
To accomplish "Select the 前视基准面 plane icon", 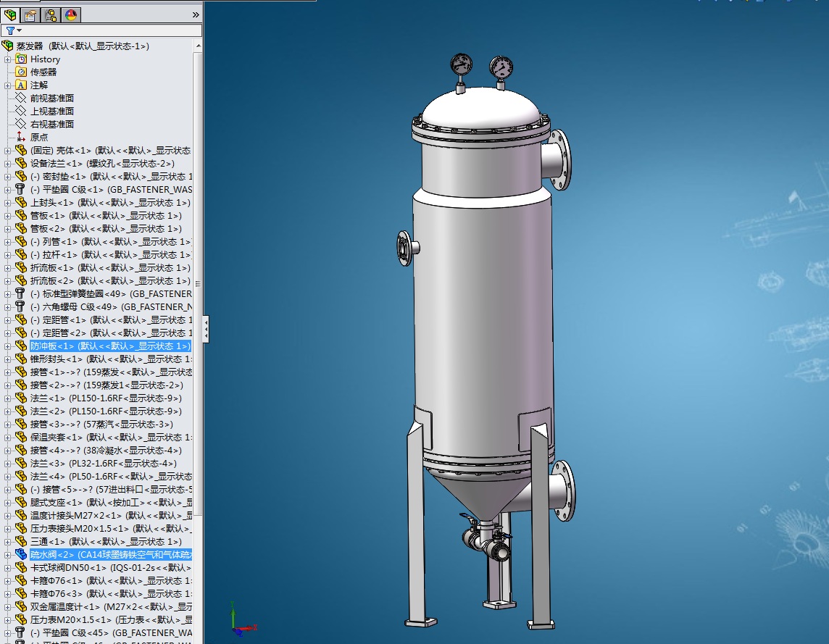I will pos(21,99).
